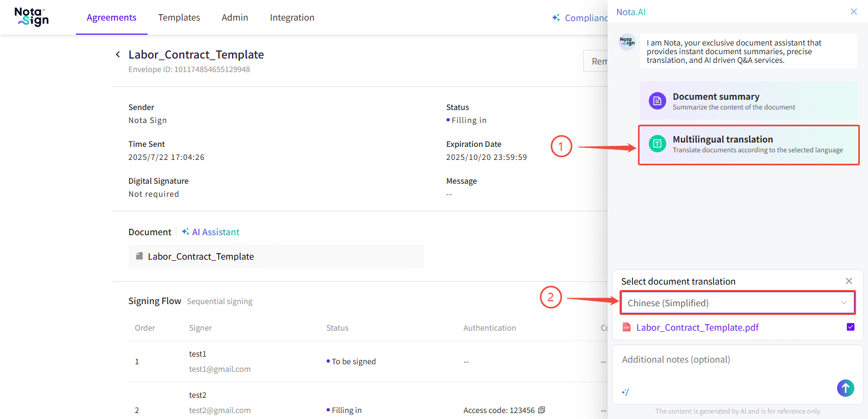Click the Labor_Contract_Template document row
The height and width of the screenshot is (419, 868).
(x=276, y=256)
